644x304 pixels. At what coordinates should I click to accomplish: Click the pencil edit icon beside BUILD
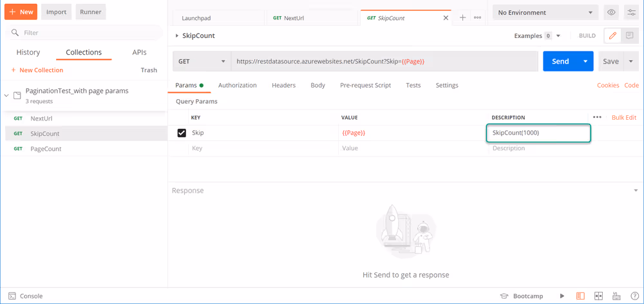[x=612, y=36]
